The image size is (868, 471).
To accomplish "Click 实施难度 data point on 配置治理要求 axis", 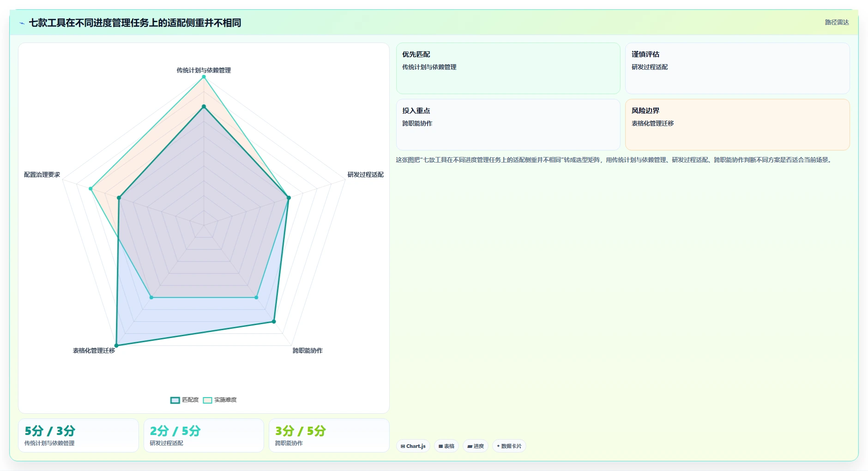I will click(90, 188).
